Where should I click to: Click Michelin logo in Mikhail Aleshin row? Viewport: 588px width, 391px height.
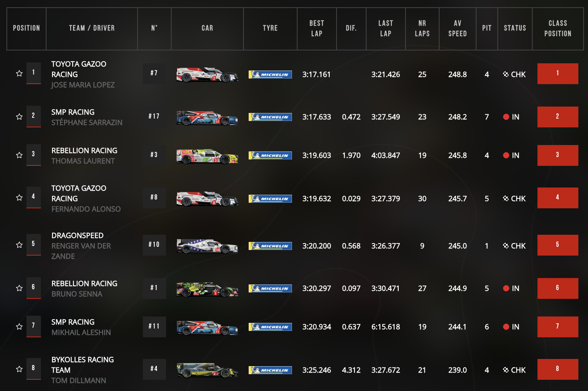coord(270,327)
